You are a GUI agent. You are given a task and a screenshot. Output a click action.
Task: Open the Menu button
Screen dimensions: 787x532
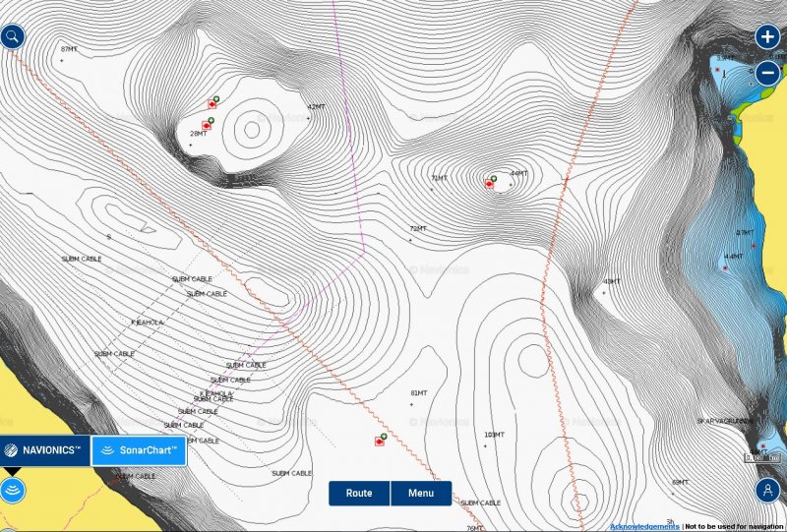pyautogui.click(x=421, y=493)
